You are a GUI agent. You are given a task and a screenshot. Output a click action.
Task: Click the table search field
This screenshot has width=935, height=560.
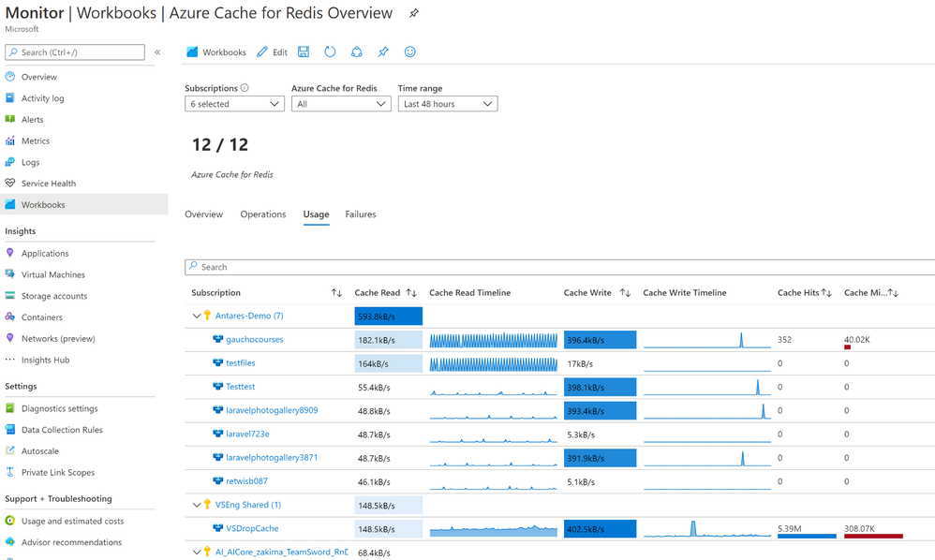tap(560, 267)
